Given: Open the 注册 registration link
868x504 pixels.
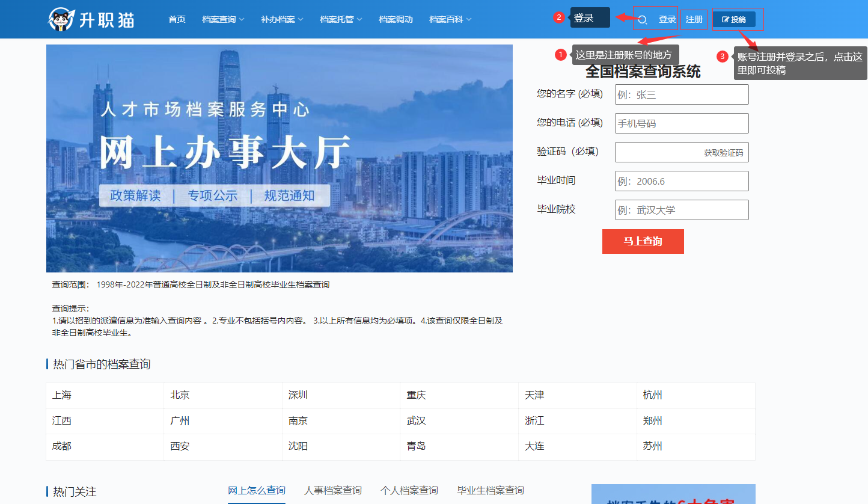Looking at the screenshot, I should pyautogui.click(x=694, y=19).
